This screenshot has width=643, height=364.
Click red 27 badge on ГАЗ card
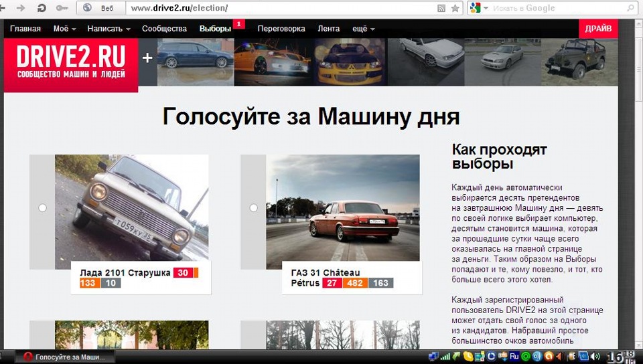[332, 283]
